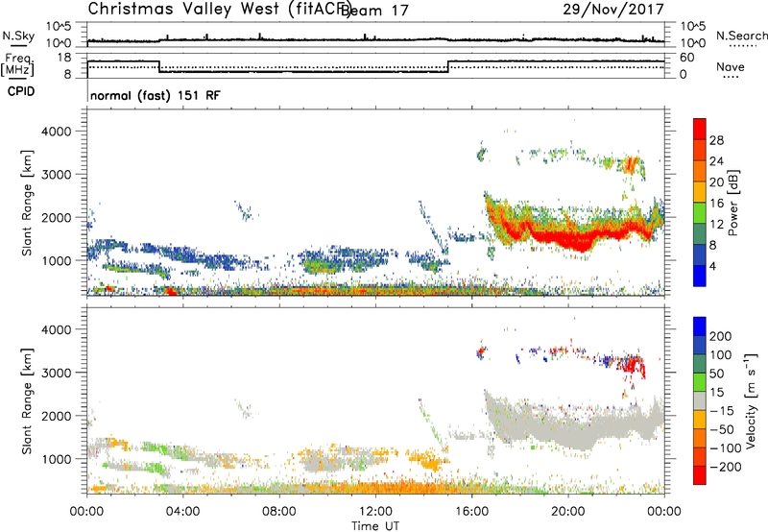Select the N.Search legend label
This screenshot has width=768, height=532.
[x=741, y=36]
